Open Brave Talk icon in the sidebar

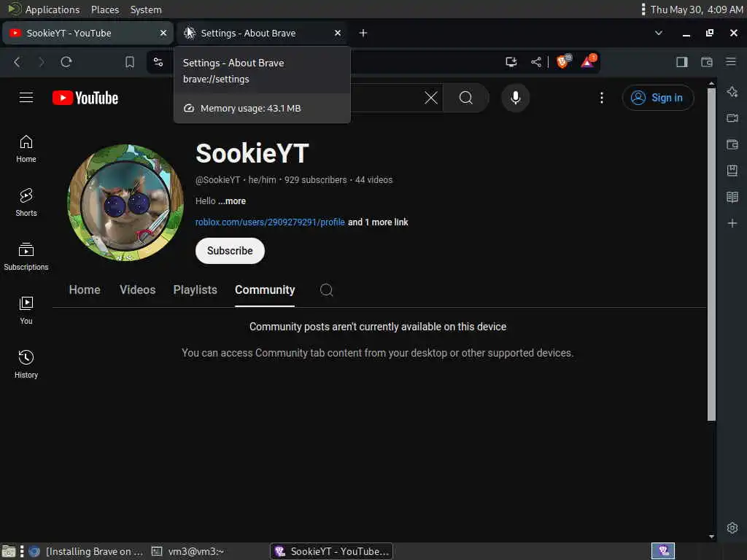732,117
